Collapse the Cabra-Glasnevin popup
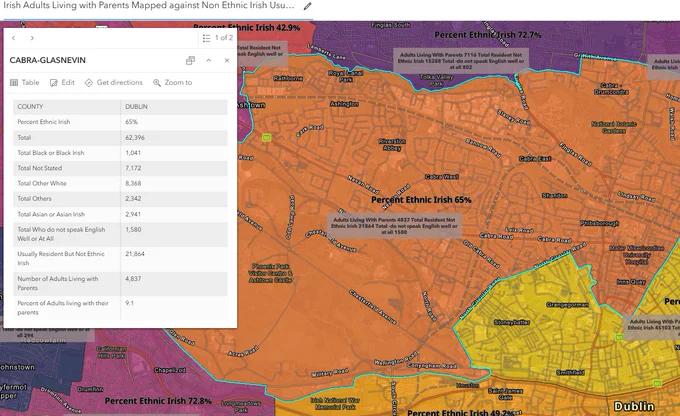Screen dimensions: 680x416 [209, 60]
